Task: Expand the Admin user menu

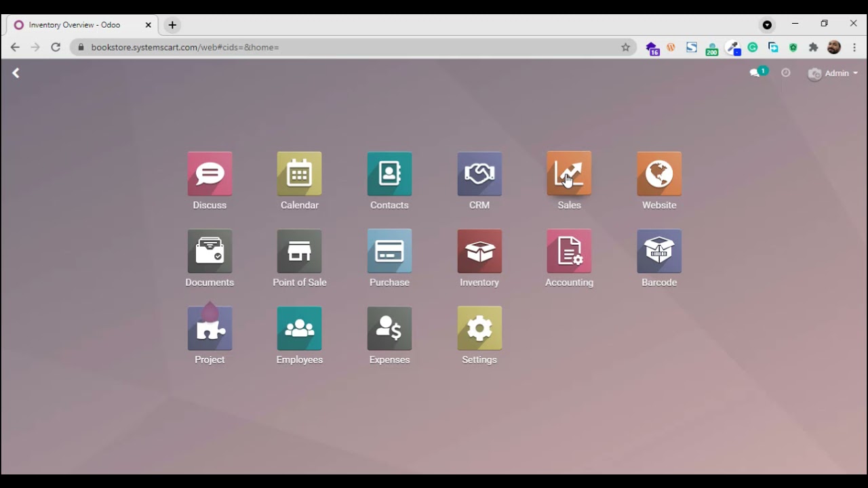Action: click(x=833, y=73)
